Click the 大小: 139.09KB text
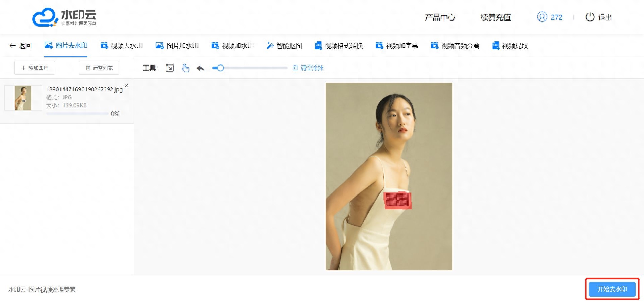The height and width of the screenshot is (303, 644). pos(66,105)
